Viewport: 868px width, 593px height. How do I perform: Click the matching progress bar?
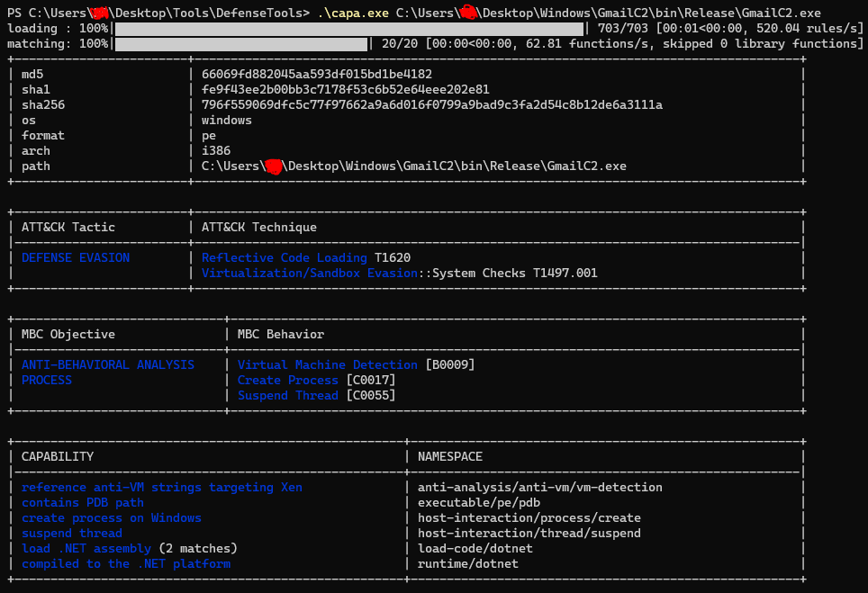click(x=241, y=44)
